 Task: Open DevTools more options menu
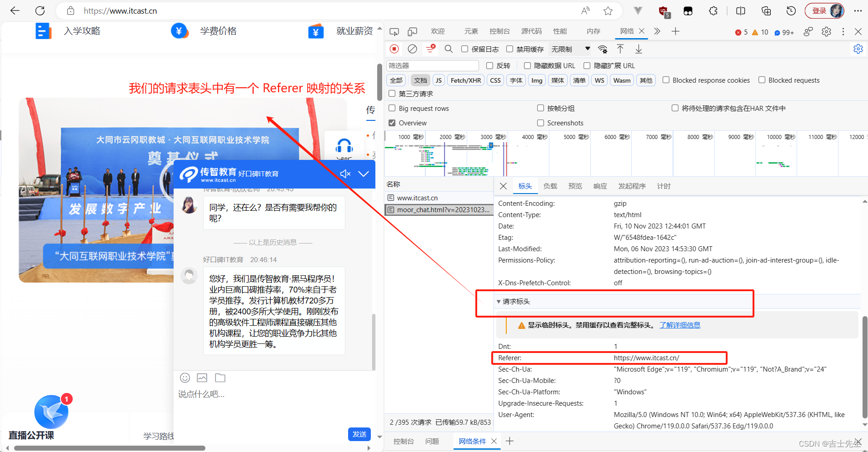(x=843, y=31)
